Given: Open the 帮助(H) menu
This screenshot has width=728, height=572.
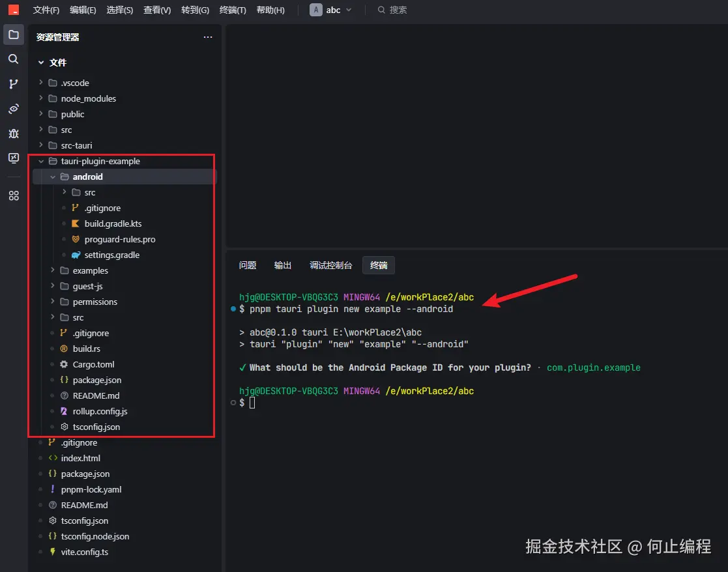Looking at the screenshot, I should 270,10.
